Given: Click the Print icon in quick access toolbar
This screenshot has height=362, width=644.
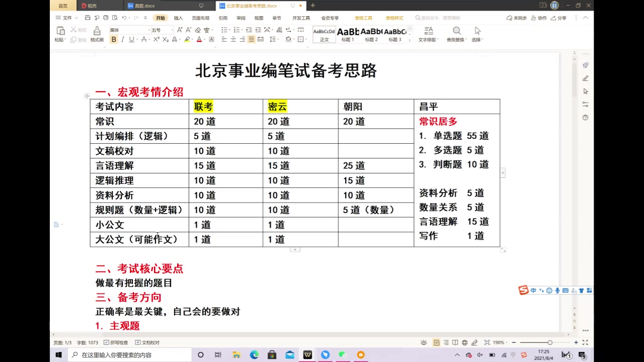Looking at the screenshot, I should point(106,18).
